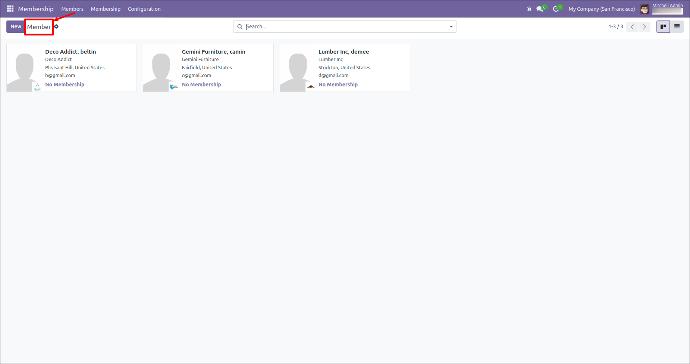This screenshot has width=690, height=364.
Task: Click the user avatar in top bar
Action: tap(644, 9)
